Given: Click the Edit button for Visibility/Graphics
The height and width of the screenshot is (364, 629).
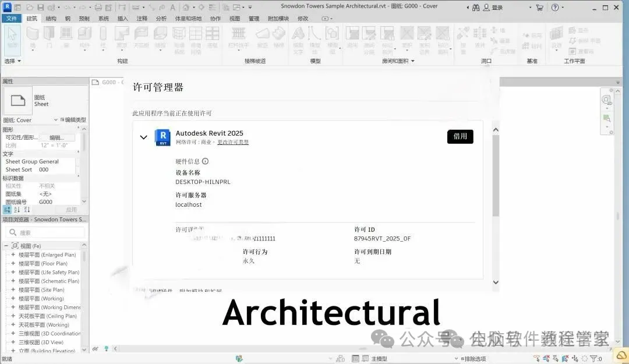Looking at the screenshot, I should tap(57, 137).
